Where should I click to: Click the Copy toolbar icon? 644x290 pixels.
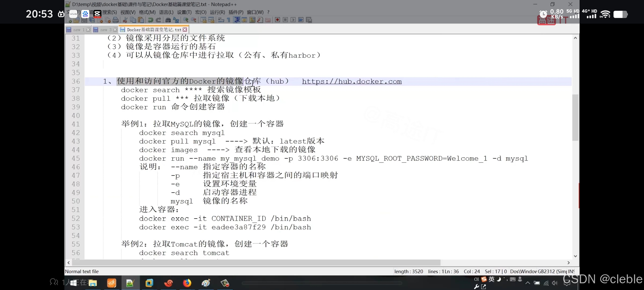coord(133,20)
